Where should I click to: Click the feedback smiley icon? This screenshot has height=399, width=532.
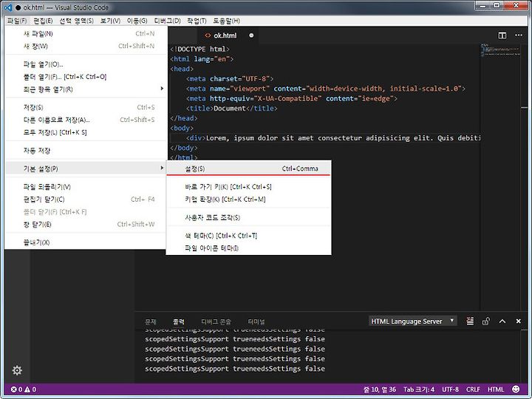(x=516, y=389)
